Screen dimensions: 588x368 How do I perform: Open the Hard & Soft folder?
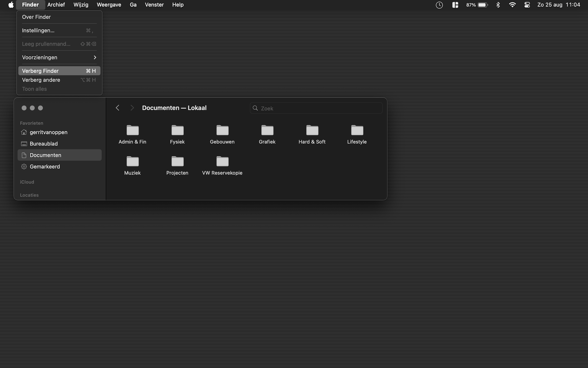coord(312,131)
